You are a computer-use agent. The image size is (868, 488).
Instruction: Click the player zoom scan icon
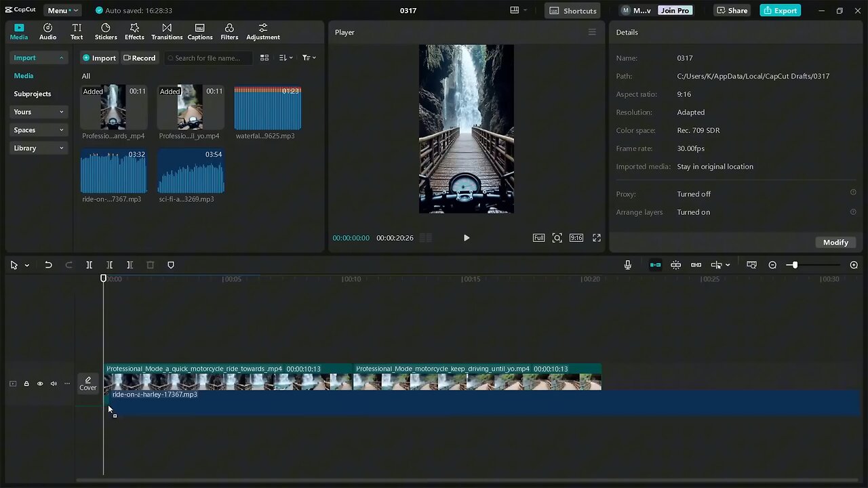coord(557,238)
